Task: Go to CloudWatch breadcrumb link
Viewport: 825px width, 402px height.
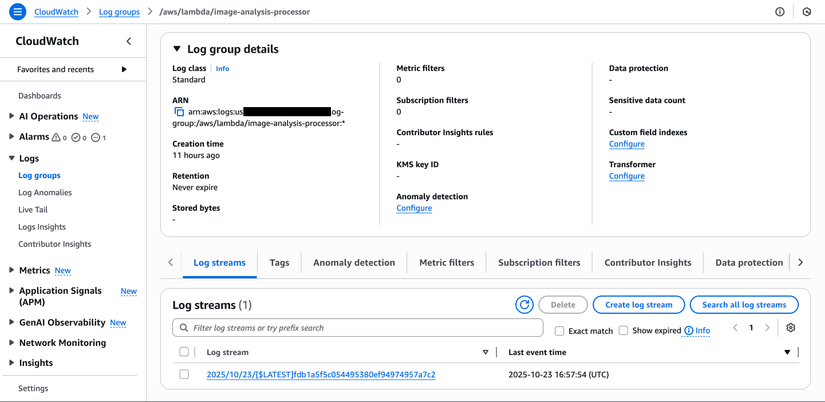Action: pos(56,12)
